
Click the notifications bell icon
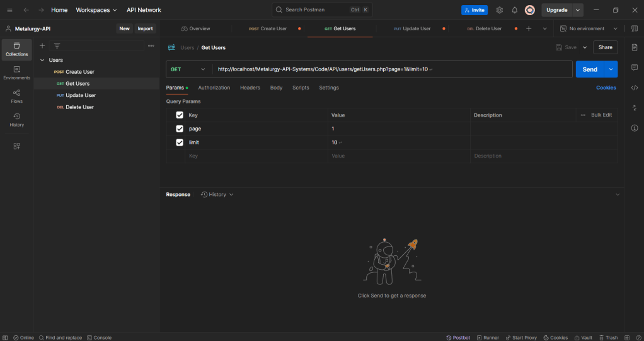click(514, 10)
